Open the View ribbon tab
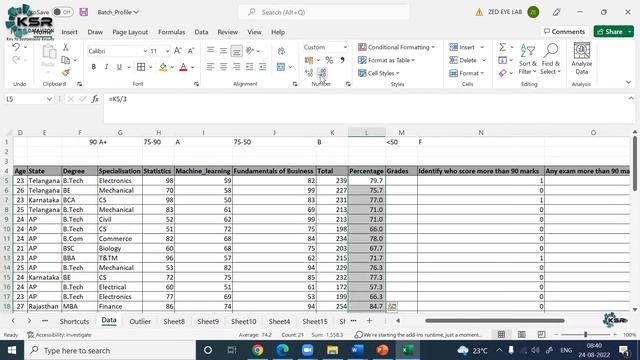The height and width of the screenshot is (360, 640). tap(254, 32)
